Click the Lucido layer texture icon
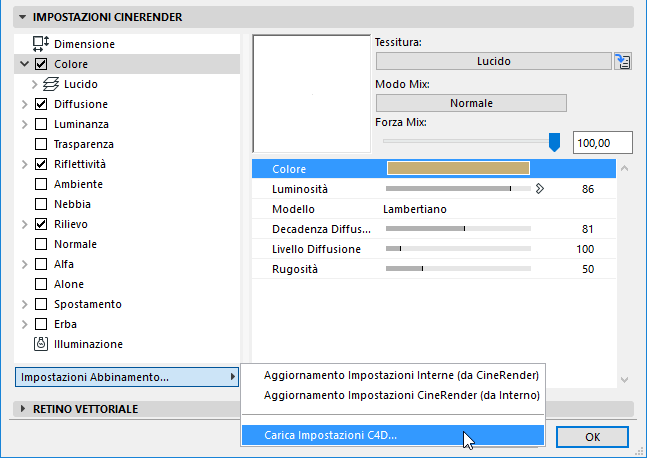 pyautogui.click(x=51, y=84)
